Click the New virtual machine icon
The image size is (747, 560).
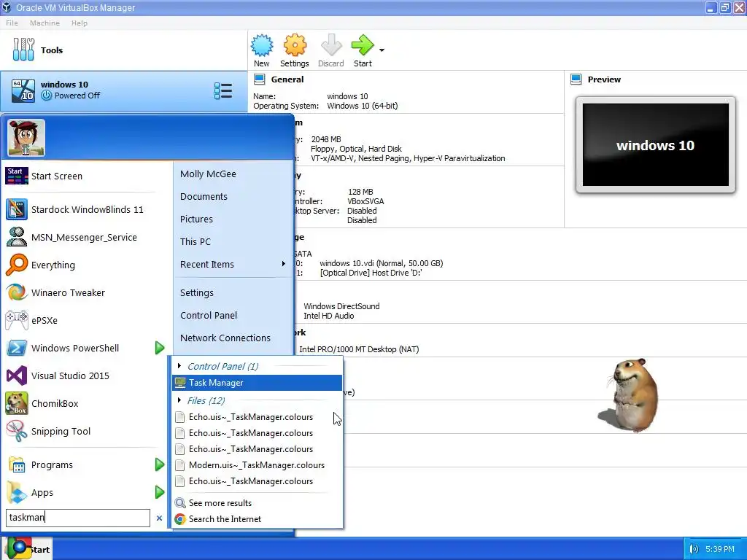pyautogui.click(x=262, y=45)
